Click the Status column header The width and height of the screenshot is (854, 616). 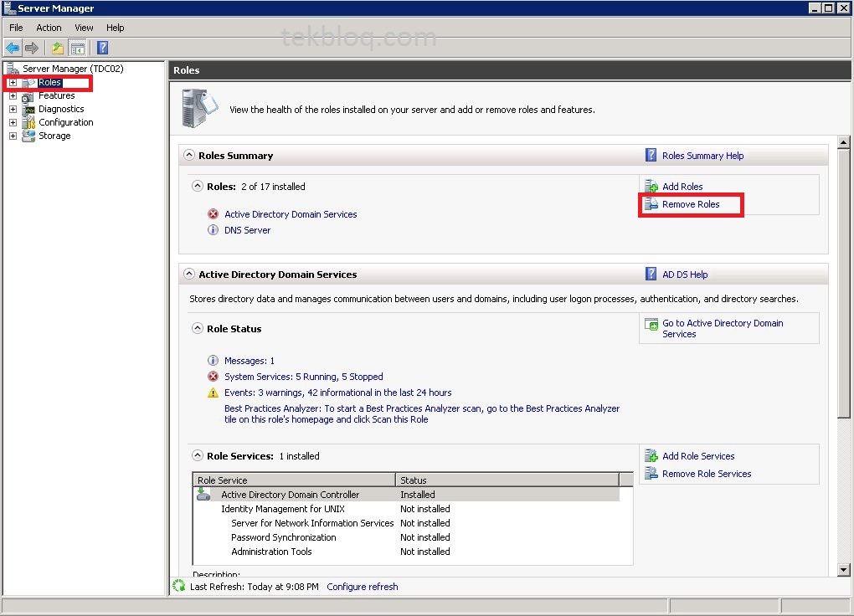tap(507, 480)
